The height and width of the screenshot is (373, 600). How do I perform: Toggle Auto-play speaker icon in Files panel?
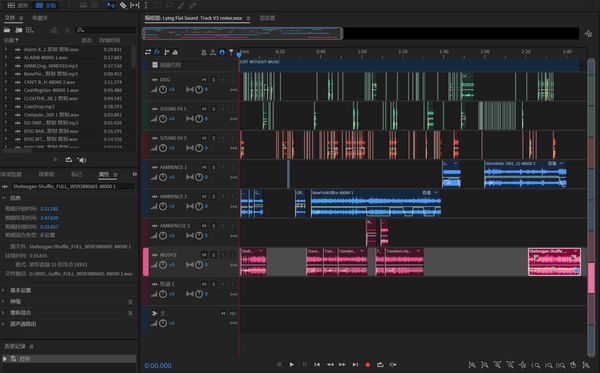coord(82,160)
